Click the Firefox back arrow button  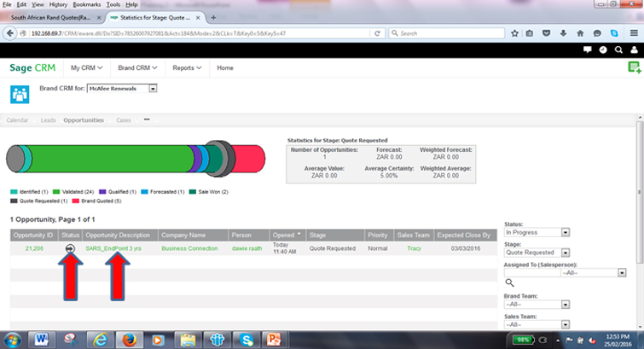[10, 33]
